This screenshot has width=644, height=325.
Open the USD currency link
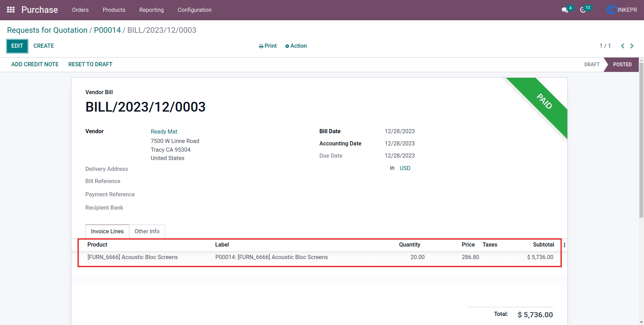click(405, 168)
